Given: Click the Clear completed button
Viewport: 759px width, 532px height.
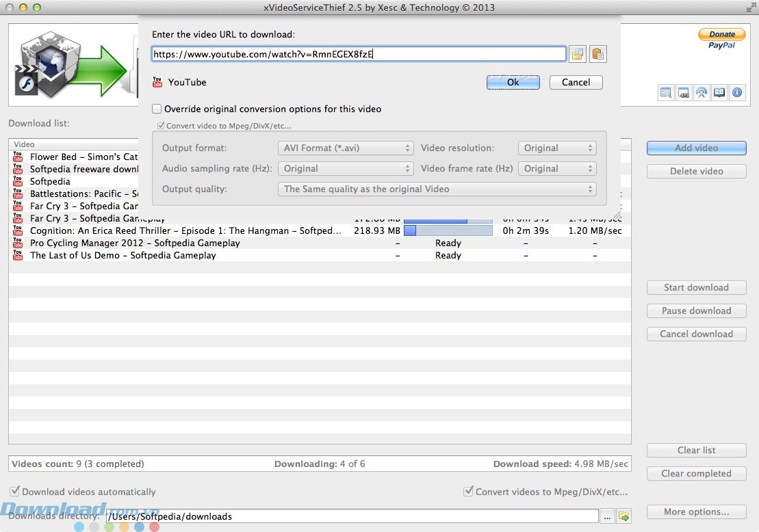Looking at the screenshot, I should point(696,473).
